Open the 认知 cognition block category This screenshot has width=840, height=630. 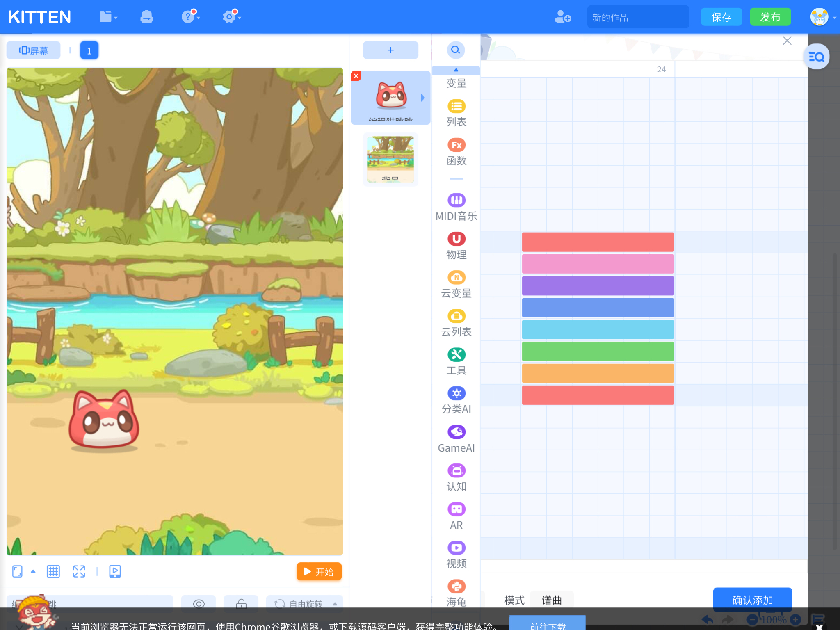456,478
